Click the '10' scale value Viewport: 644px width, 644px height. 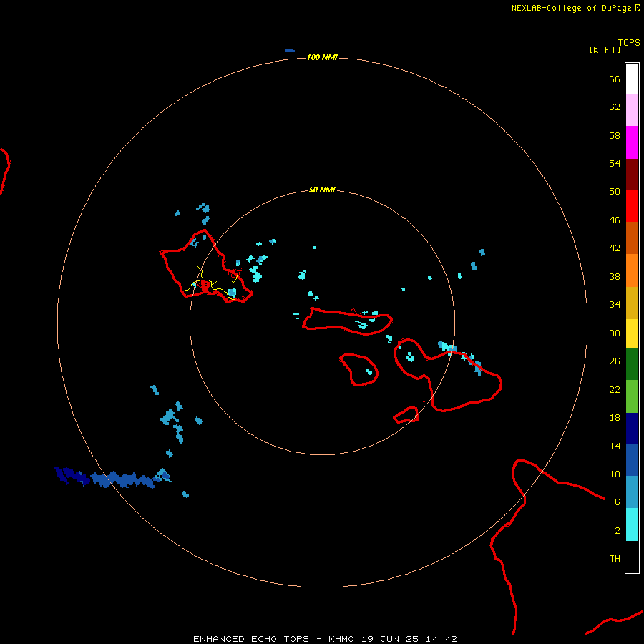[x=615, y=474]
